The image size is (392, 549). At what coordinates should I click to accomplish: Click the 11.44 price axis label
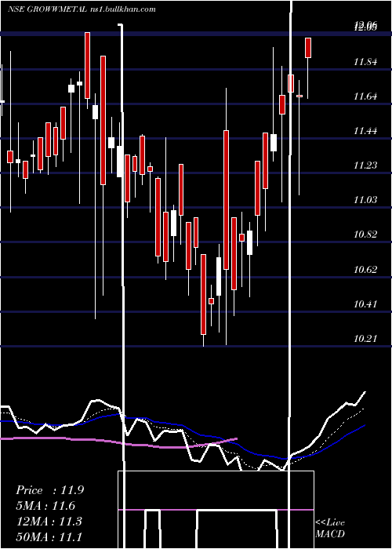(x=365, y=131)
